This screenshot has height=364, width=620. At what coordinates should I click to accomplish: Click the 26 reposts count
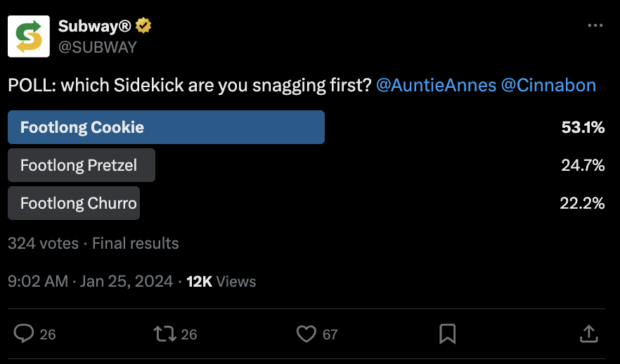click(x=189, y=334)
